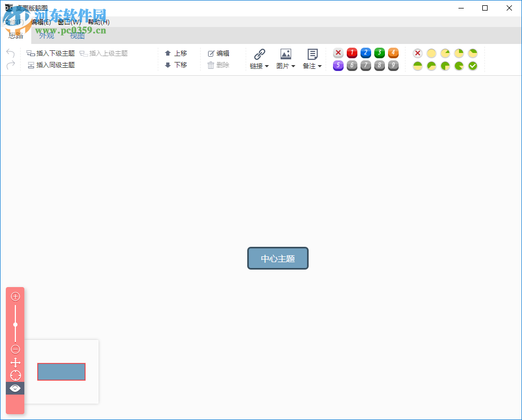Image resolution: width=522 pixels, height=420 pixels.
Task: Set progress to one-quarter pie
Action: click(459, 53)
